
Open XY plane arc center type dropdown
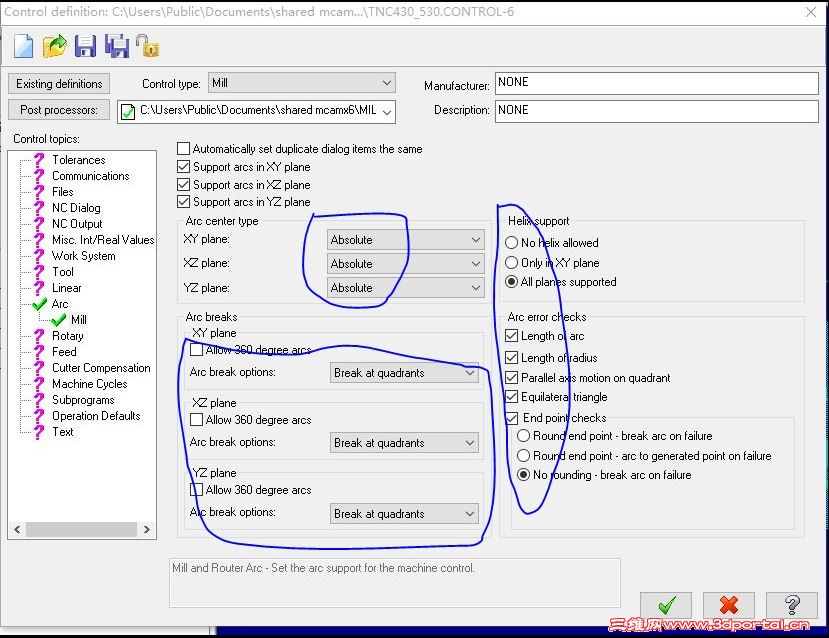[x=406, y=239]
